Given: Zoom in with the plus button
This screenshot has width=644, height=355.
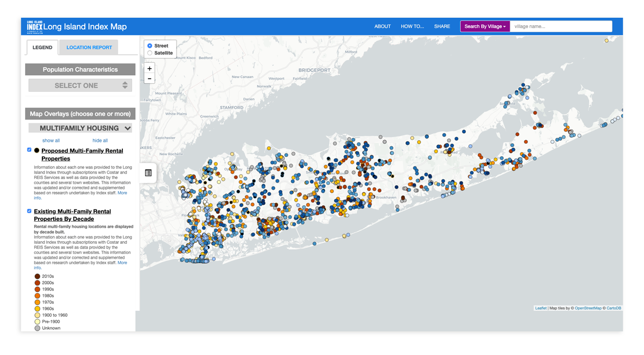Looking at the screenshot, I should [x=150, y=69].
